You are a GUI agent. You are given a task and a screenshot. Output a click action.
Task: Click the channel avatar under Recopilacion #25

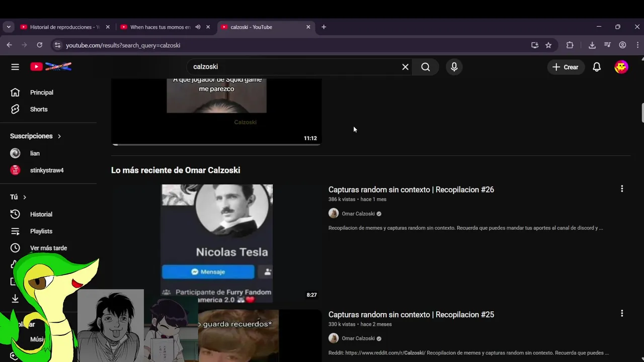pyautogui.click(x=334, y=338)
